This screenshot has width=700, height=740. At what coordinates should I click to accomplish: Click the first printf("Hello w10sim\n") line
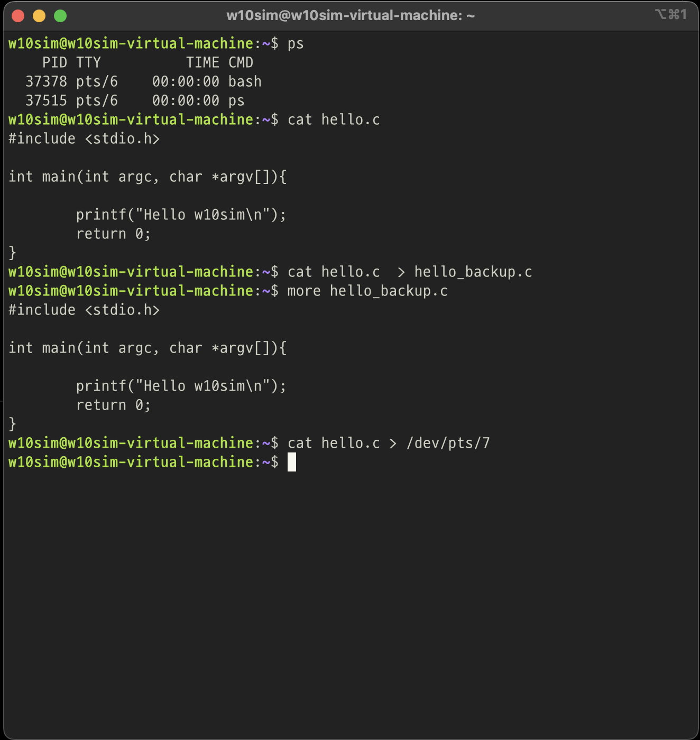click(181, 215)
